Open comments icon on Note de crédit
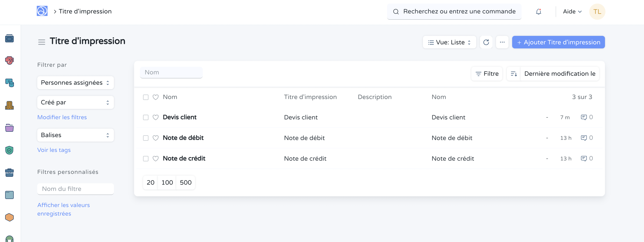Image resolution: width=644 pixels, height=242 pixels. (583, 159)
